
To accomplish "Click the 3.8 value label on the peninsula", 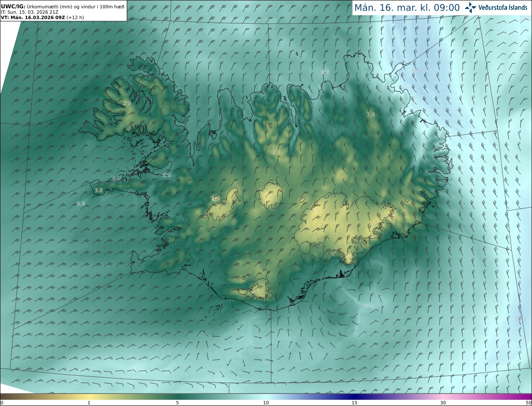I will point(99,191).
